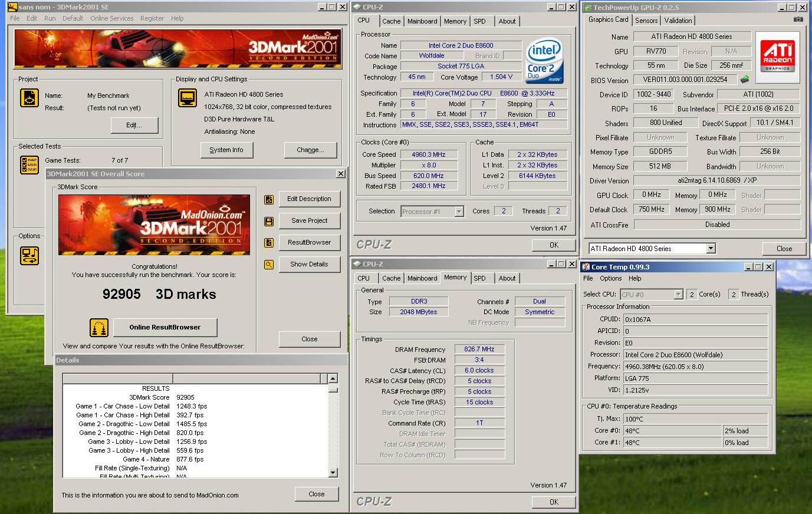Viewport: 812px width, 514px height.
Task: Click OK in the bottom CPU-Z window
Action: [x=554, y=502]
